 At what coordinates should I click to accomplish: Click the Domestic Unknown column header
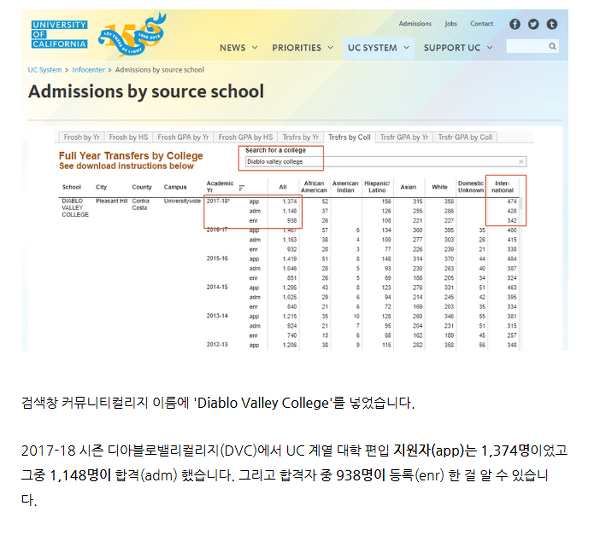[x=471, y=187]
